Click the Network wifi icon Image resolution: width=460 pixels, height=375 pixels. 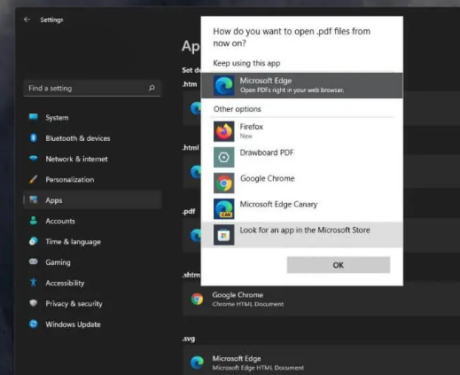tap(33, 158)
